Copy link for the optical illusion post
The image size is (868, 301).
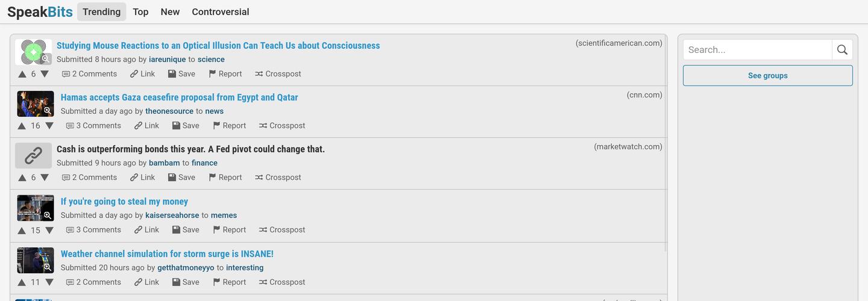click(x=142, y=74)
